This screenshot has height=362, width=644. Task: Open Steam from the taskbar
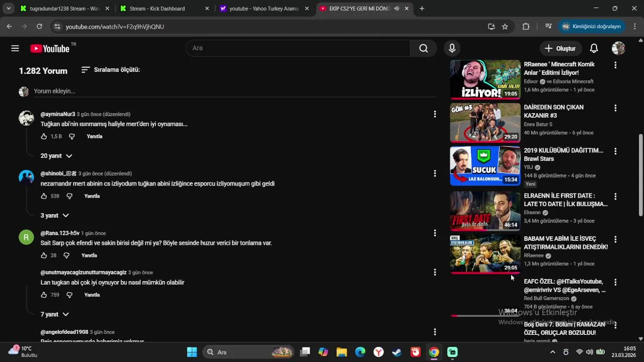click(x=397, y=352)
